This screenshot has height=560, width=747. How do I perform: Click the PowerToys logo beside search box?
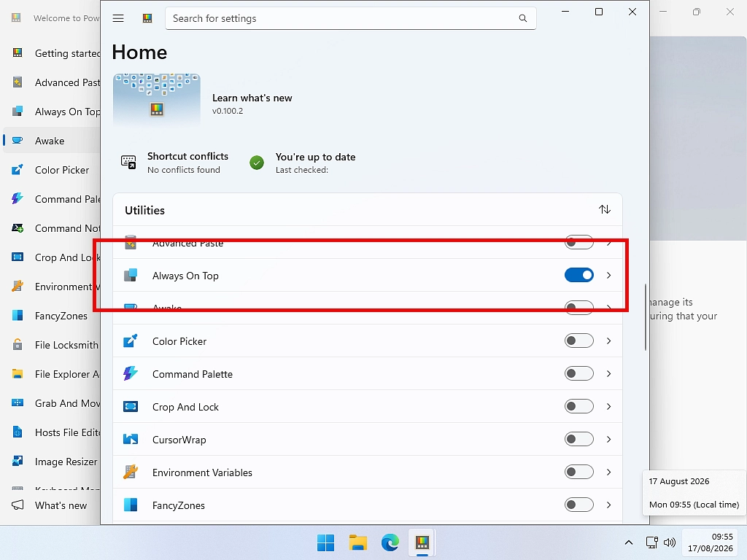pyautogui.click(x=147, y=18)
